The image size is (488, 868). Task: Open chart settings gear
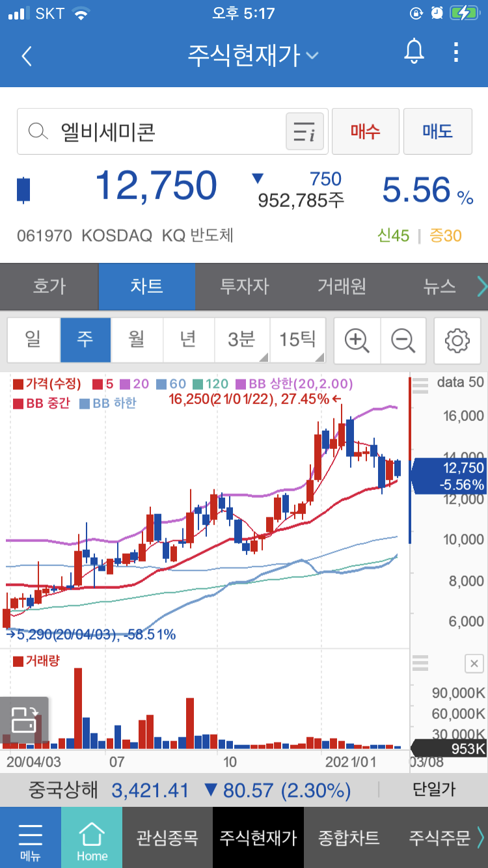(457, 340)
